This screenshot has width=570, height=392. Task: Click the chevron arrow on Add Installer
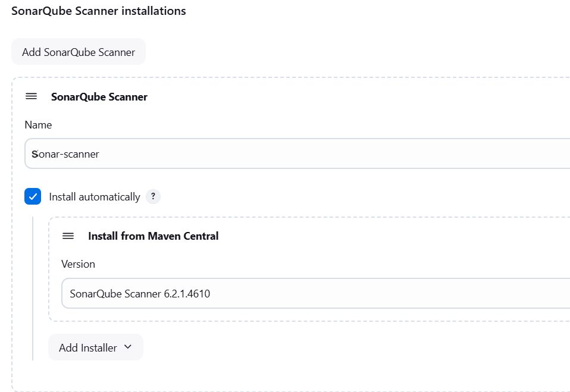(127, 347)
